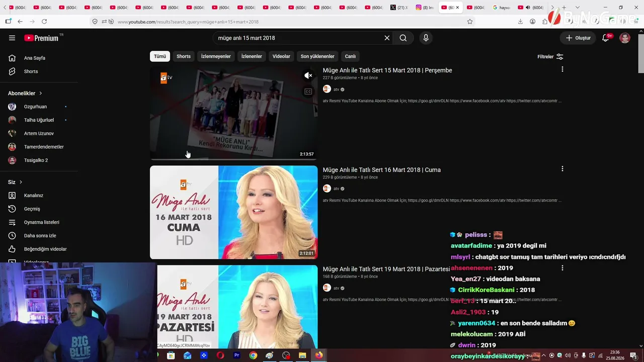Expand the Siz section

[x=15, y=182]
